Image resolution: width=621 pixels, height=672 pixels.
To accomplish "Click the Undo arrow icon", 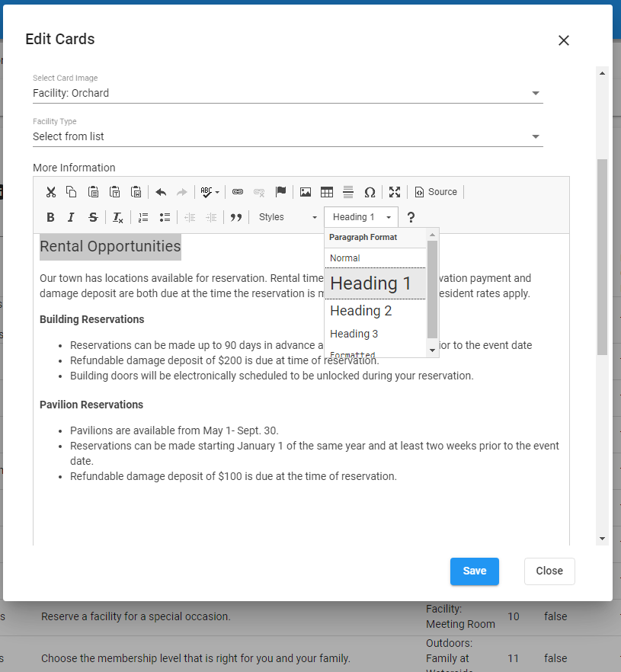I will pyautogui.click(x=161, y=192).
